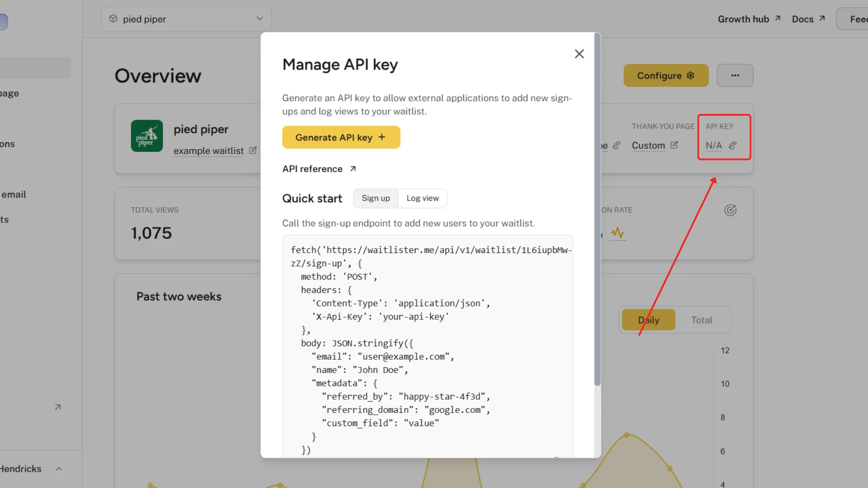Screen dimensions: 868x488
Task: Select the Sign up quick start tab
Action: pos(376,198)
